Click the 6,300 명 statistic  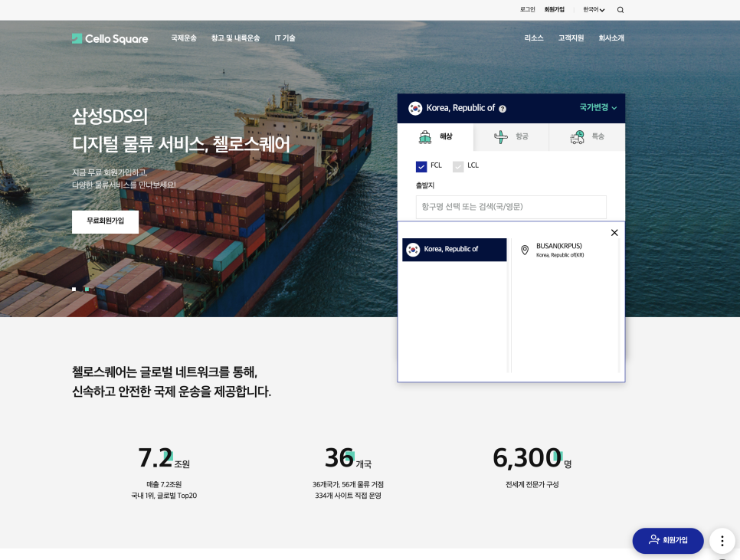click(x=532, y=458)
